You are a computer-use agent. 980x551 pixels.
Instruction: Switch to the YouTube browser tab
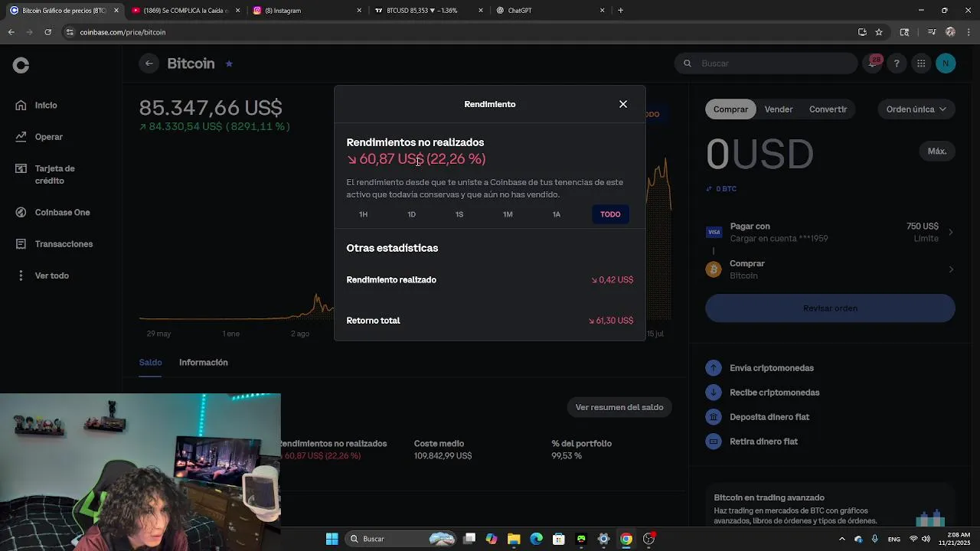(x=184, y=11)
